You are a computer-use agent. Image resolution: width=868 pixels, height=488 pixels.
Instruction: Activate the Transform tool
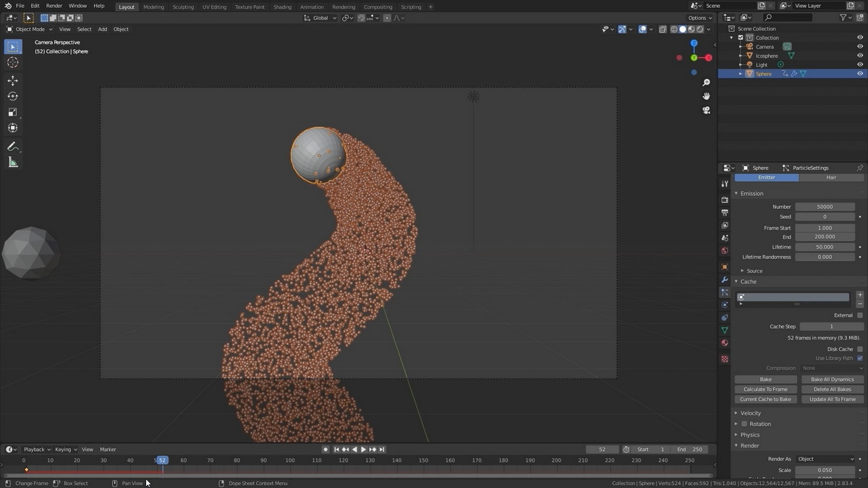click(x=12, y=128)
